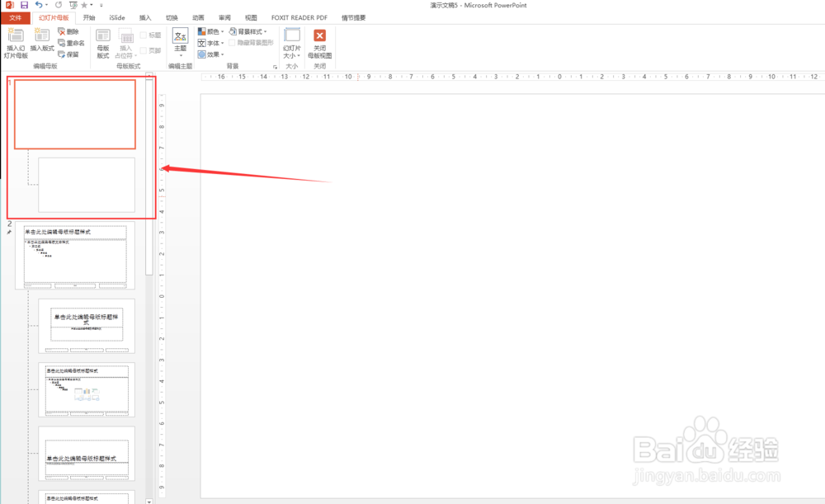Image resolution: width=825 pixels, height=504 pixels.
Task: Open 母版版式 (Master Layout) dialog
Action: tap(103, 43)
